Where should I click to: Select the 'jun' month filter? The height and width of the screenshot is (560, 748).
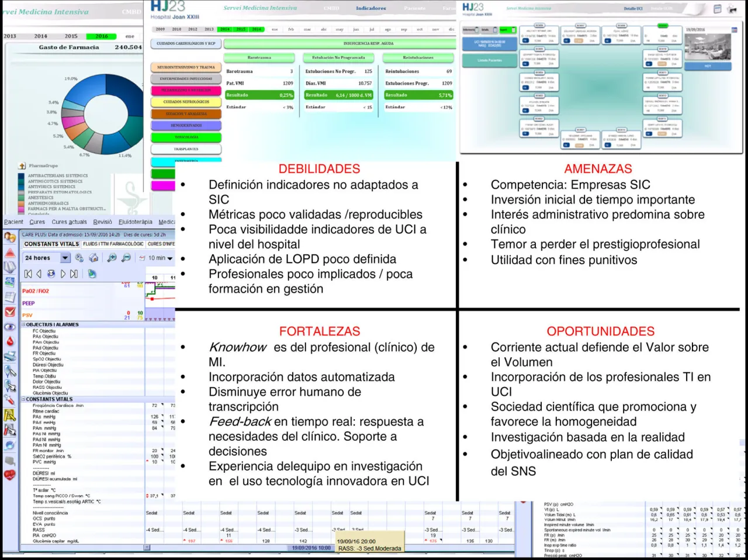click(x=356, y=29)
